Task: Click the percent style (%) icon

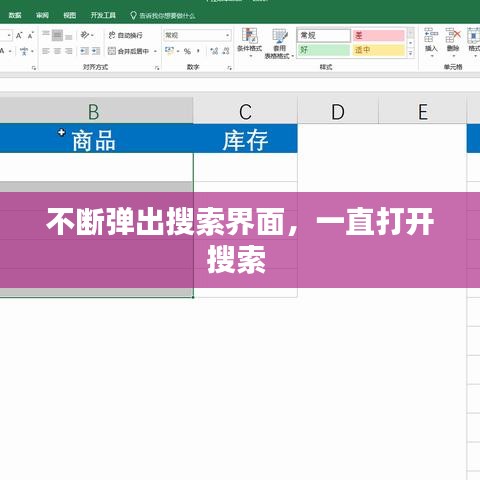Action: (187, 51)
